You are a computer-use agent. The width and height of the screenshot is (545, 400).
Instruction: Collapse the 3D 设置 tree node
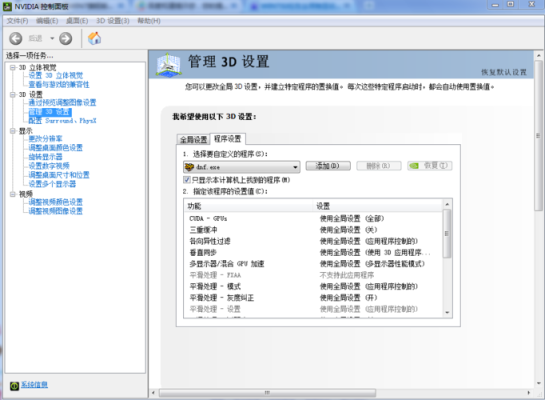click(13, 95)
